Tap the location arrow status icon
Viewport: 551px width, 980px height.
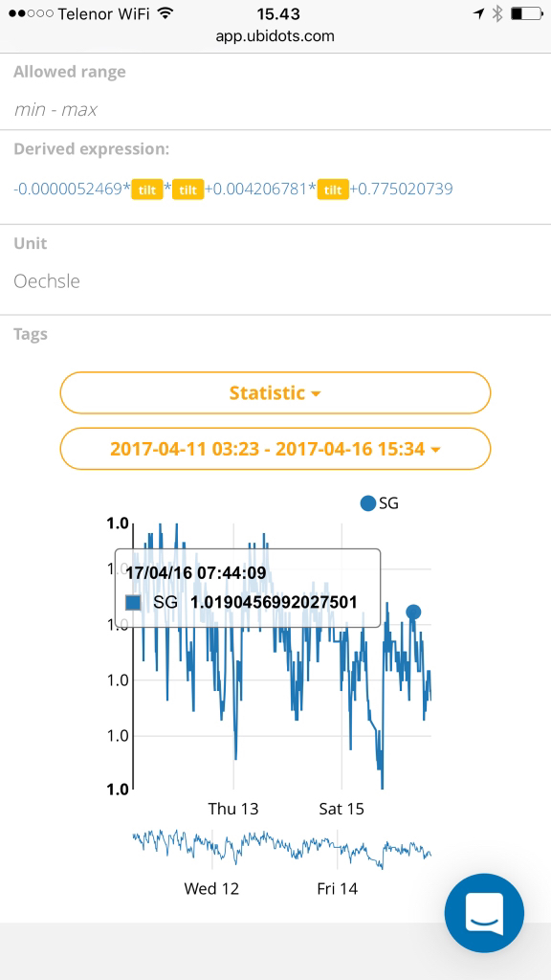pyautogui.click(x=478, y=13)
